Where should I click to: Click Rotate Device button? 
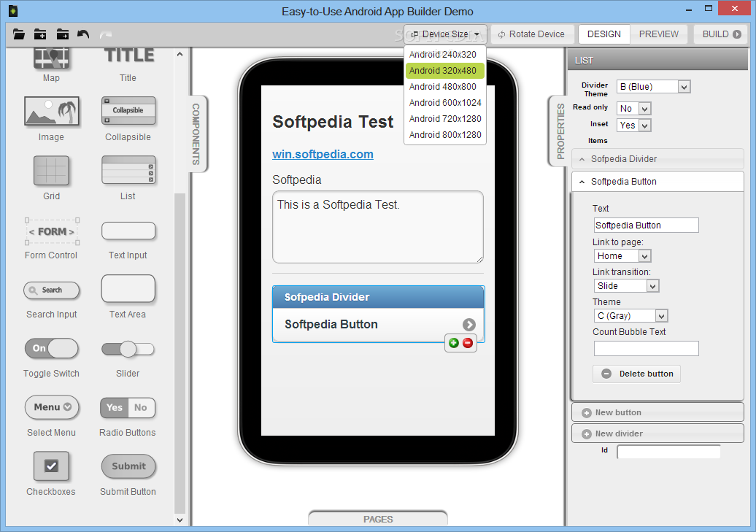pyautogui.click(x=531, y=34)
